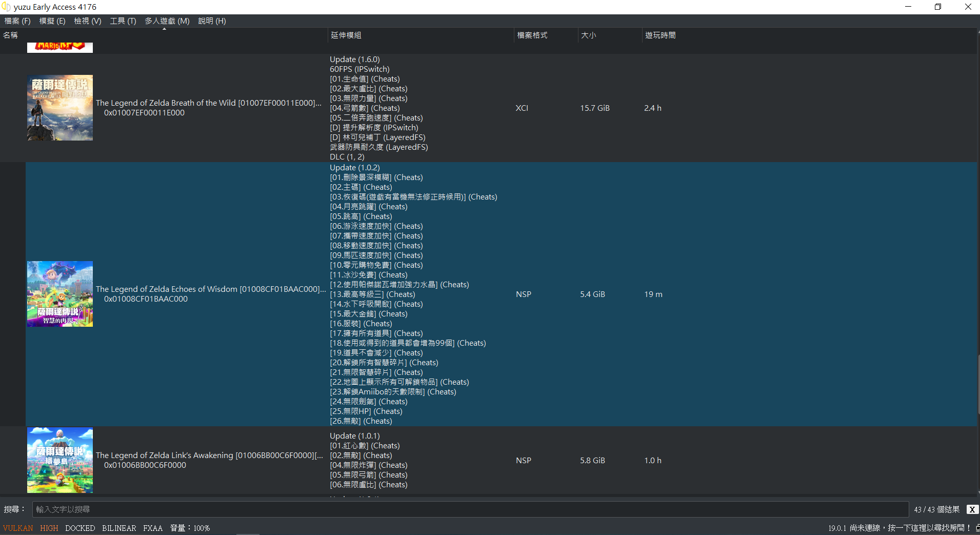Open the 工具 (T) menu
This screenshot has width=980, height=535.
123,21
